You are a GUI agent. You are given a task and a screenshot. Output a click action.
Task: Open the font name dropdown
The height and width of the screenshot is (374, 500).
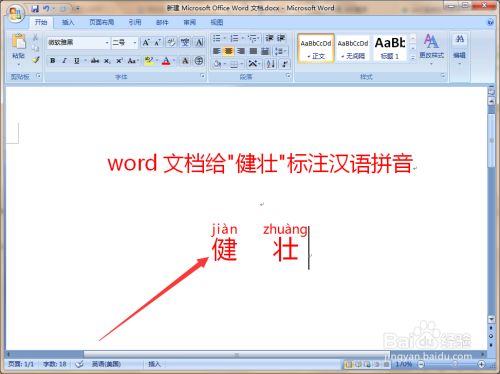107,43
